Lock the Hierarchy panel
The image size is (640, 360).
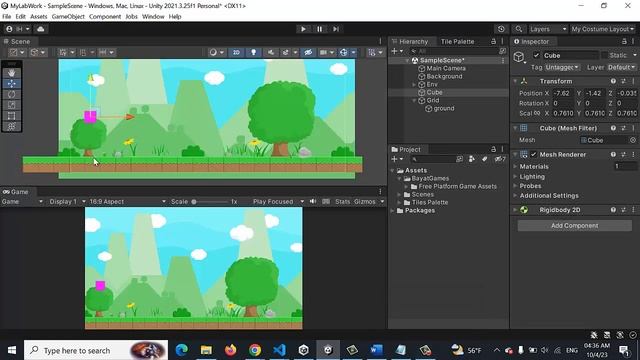coord(493,41)
